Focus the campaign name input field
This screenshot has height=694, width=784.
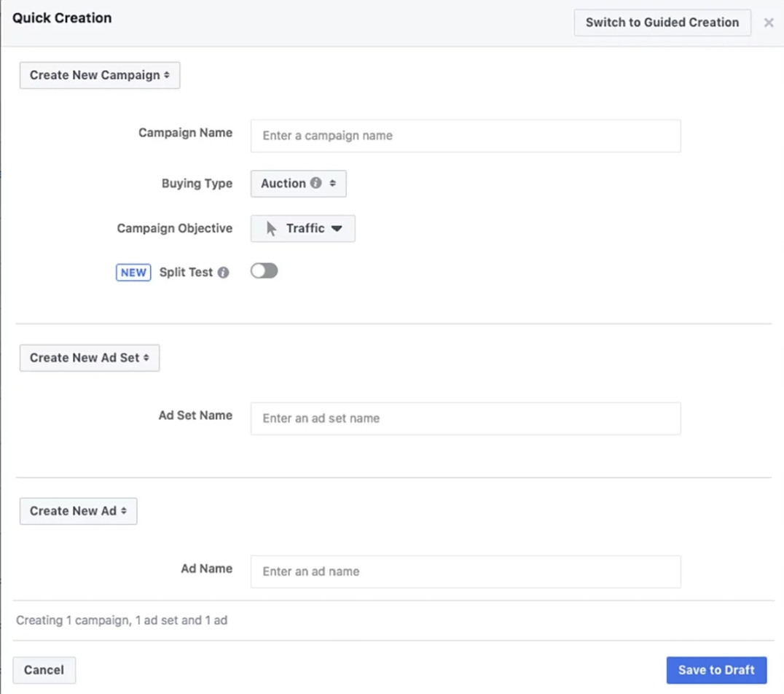point(466,136)
